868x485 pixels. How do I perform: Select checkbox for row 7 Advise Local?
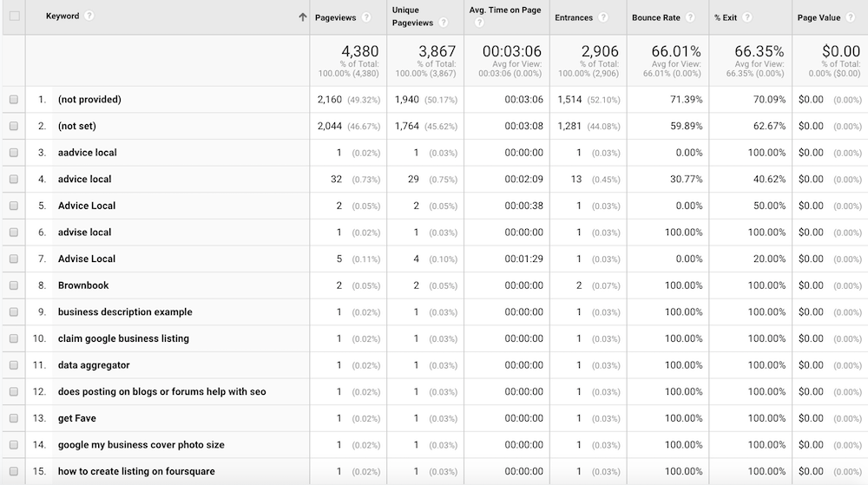pyautogui.click(x=14, y=259)
